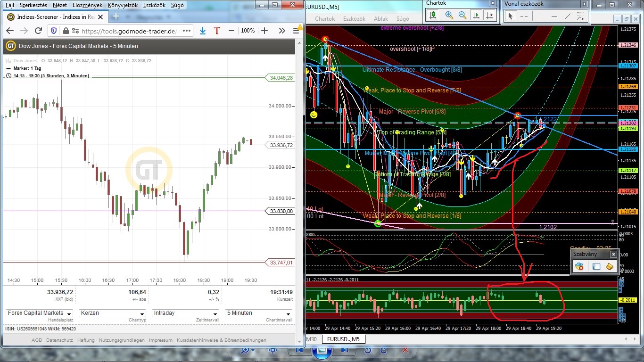Open the Ablak menu in the trading platform
The image size is (644, 362).
click(380, 19)
